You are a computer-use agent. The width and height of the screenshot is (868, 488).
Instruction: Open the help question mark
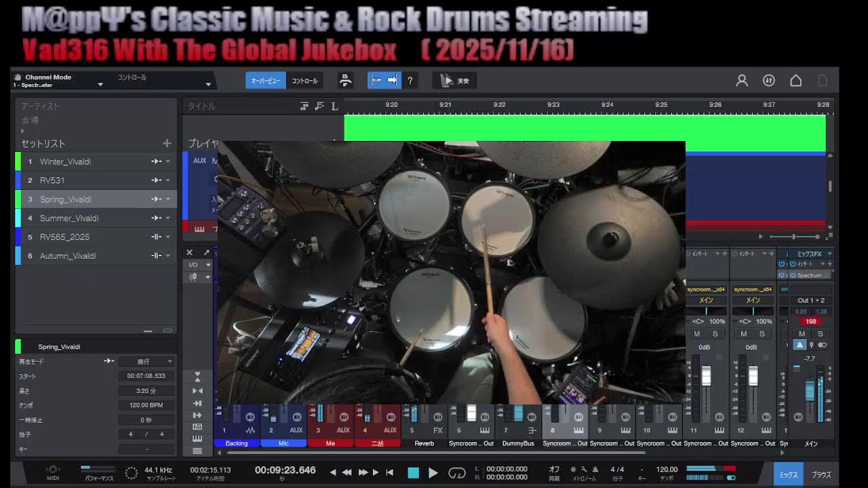pyautogui.click(x=410, y=81)
